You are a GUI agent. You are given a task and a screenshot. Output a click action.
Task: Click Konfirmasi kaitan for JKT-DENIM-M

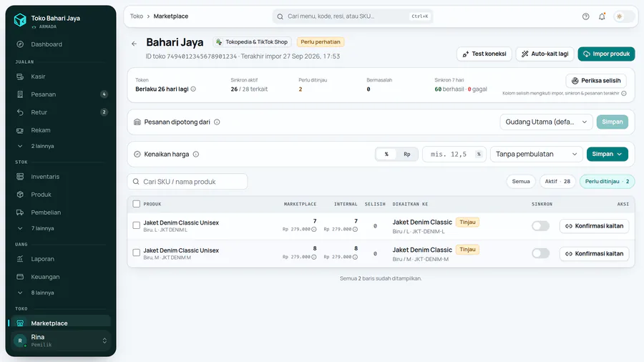595,254
